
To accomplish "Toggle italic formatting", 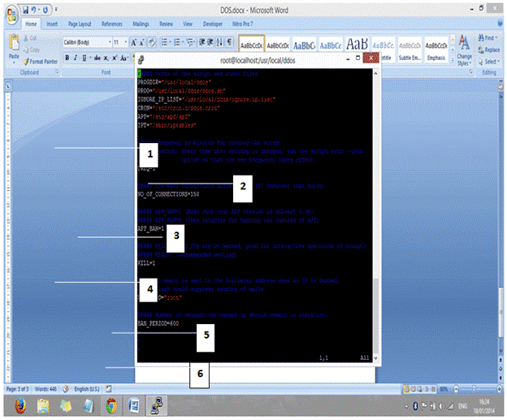I will click(x=76, y=58).
